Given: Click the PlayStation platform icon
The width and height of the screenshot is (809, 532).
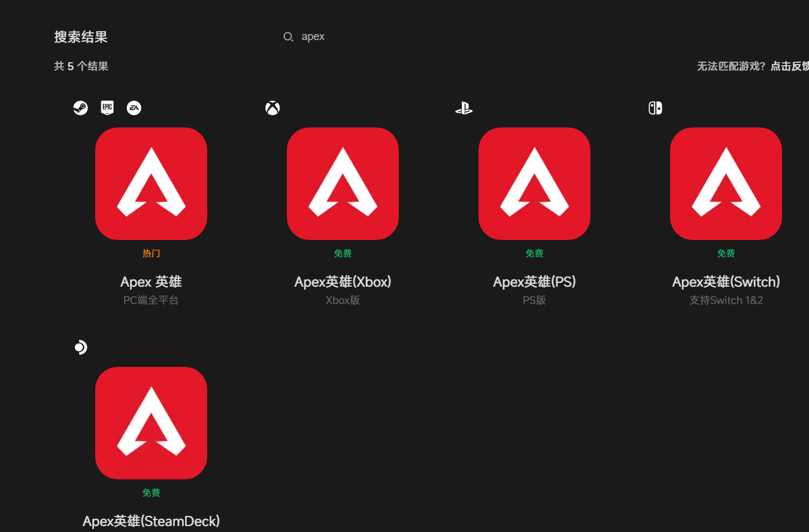Looking at the screenshot, I should tap(463, 108).
